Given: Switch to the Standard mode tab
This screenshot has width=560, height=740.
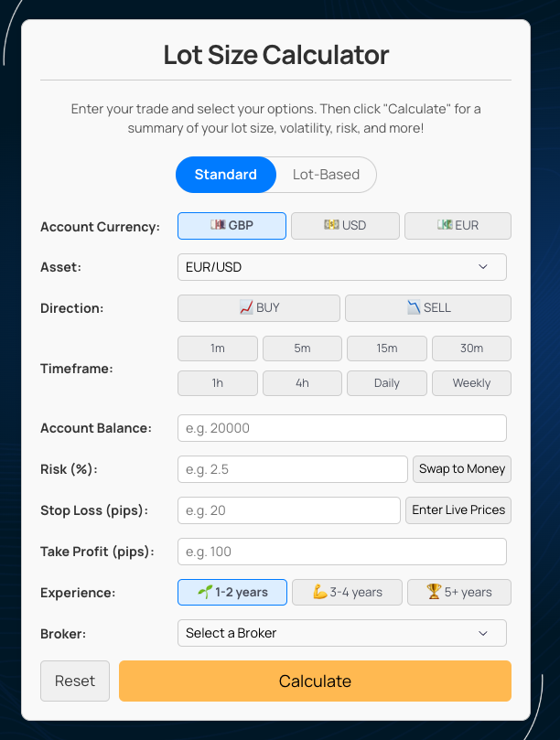Looking at the screenshot, I should [x=226, y=175].
